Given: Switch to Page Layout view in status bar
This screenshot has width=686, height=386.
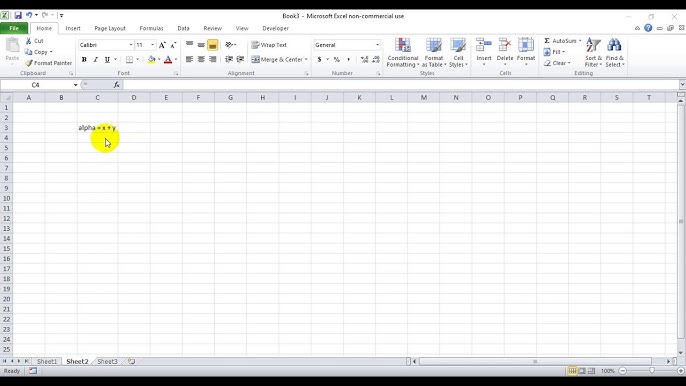Looking at the screenshot, I should (582, 371).
